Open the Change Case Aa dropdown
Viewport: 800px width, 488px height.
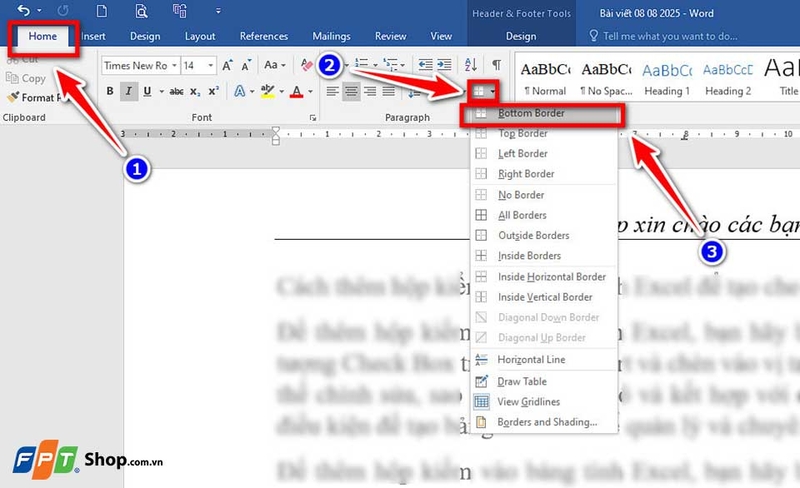pyautogui.click(x=274, y=65)
